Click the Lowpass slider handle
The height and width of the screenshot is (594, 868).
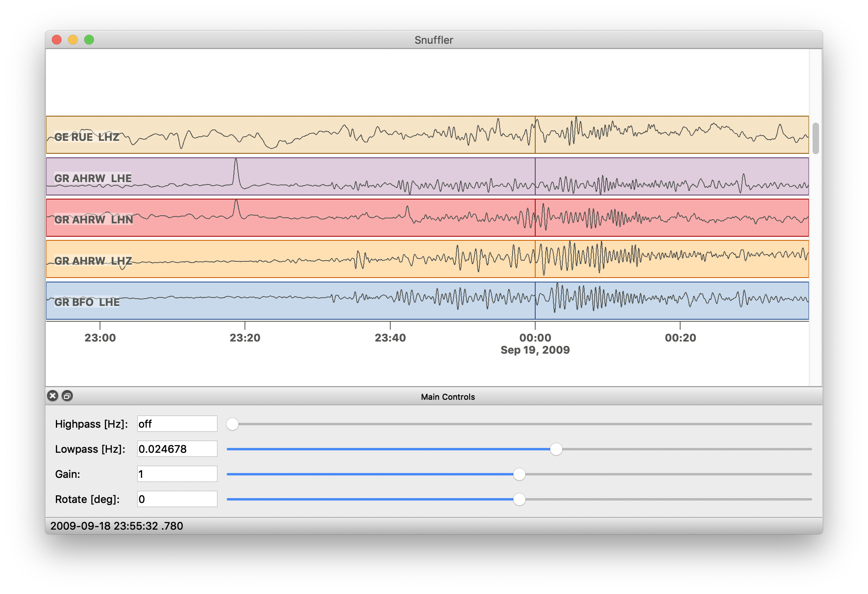556,449
